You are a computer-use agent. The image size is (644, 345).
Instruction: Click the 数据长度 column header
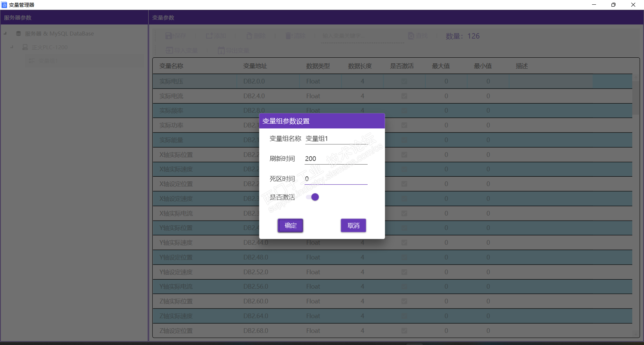tap(360, 66)
